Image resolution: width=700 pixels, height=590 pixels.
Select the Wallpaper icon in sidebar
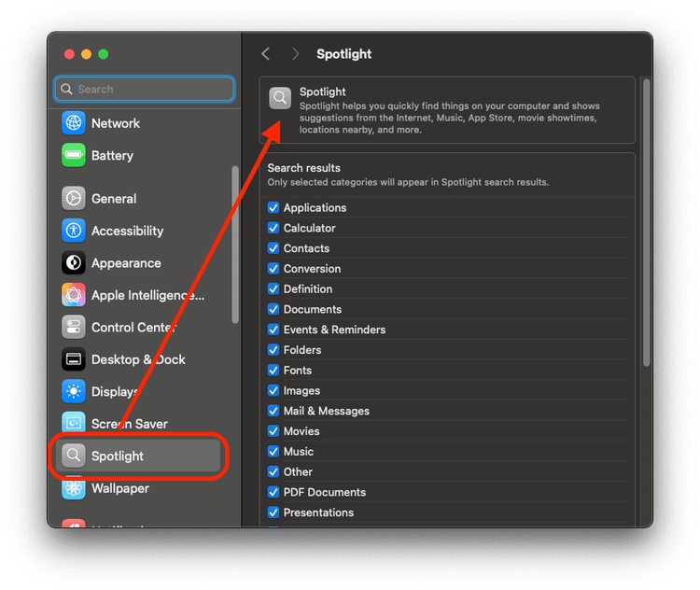tap(74, 488)
